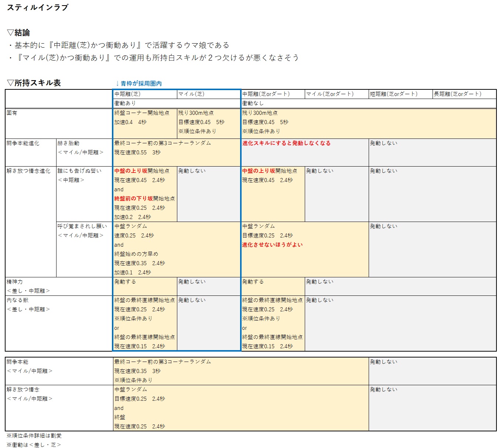The width and height of the screenshot is (502, 448).
Task: Select the value 現在速度0.35 3秒
Action: click(x=137, y=371)
